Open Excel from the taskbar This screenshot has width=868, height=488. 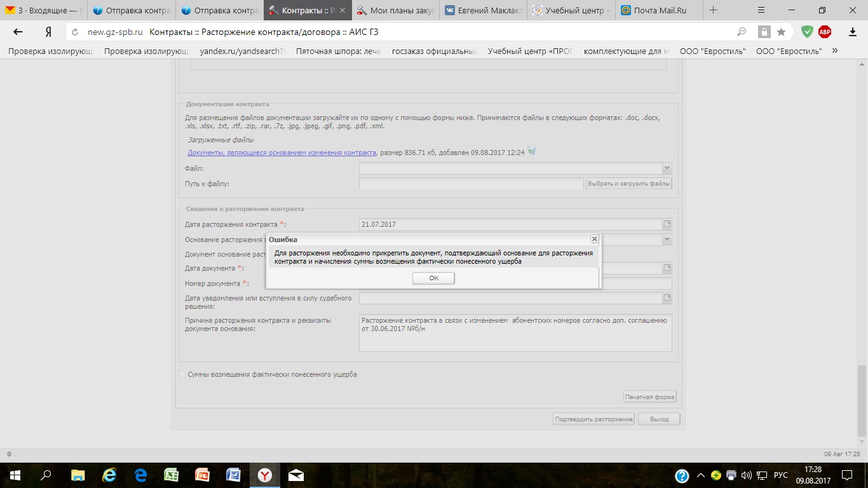[171, 475]
